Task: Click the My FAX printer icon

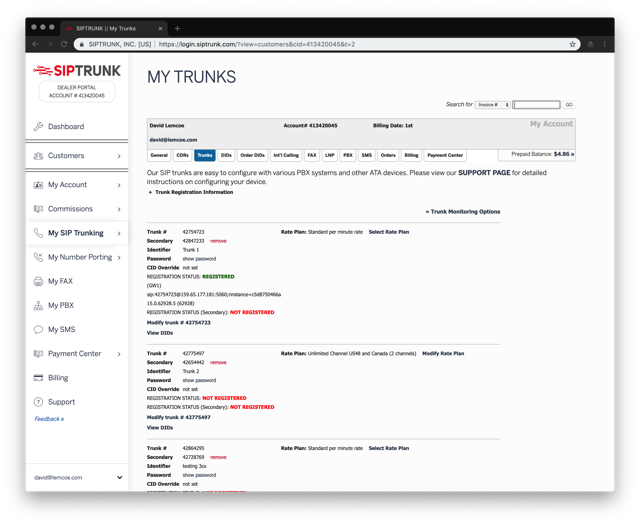Action: click(x=38, y=281)
